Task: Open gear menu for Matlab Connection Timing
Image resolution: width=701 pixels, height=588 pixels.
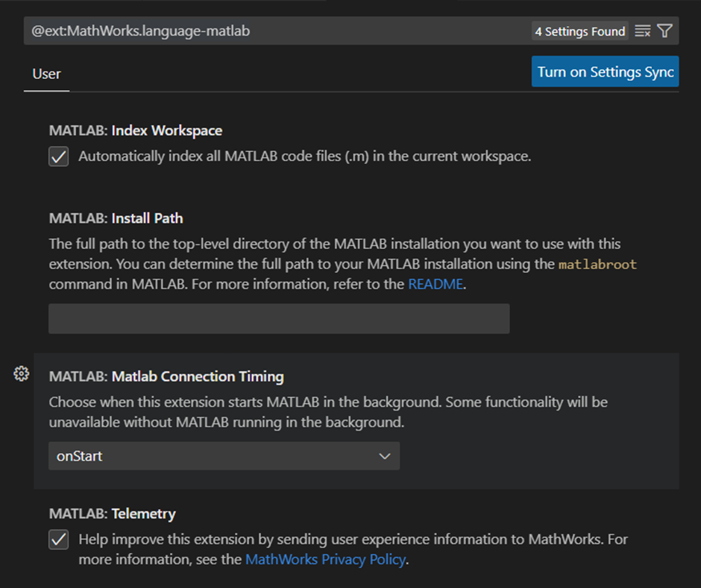Action: 22,374
